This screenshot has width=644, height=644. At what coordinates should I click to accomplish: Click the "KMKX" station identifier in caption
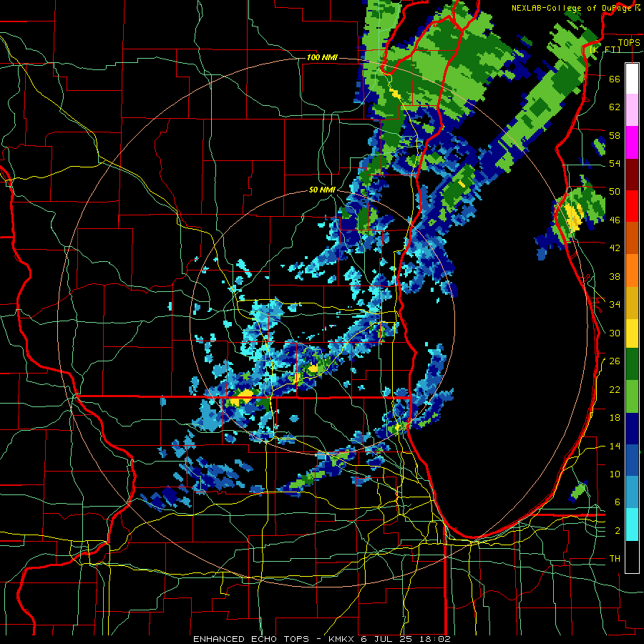[x=341, y=639]
